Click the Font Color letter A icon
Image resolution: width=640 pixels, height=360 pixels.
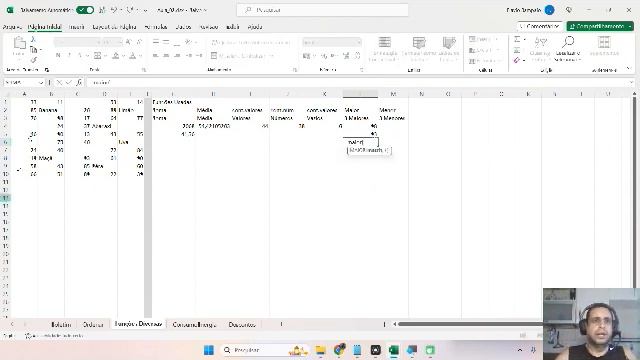pyautogui.click(x=132, y=56)
